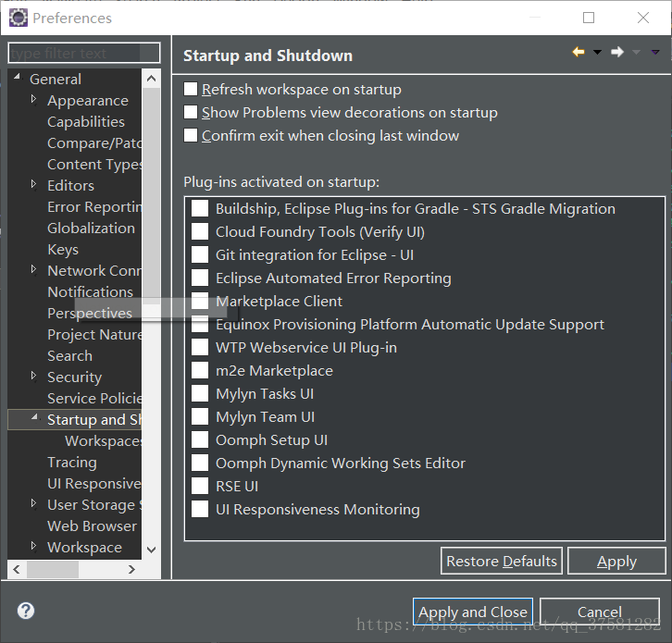672x643 pixels.
Task: Toggle Confirm exit when closing last window
Action: coord(191,135)
